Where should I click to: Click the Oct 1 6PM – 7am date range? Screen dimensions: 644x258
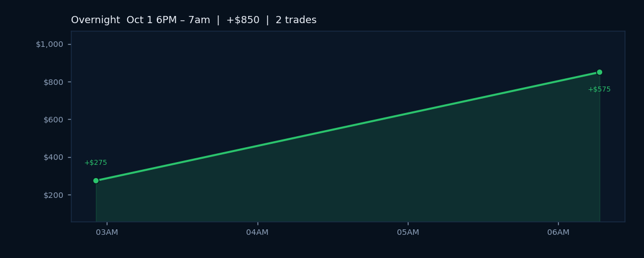tap(168, 20)
